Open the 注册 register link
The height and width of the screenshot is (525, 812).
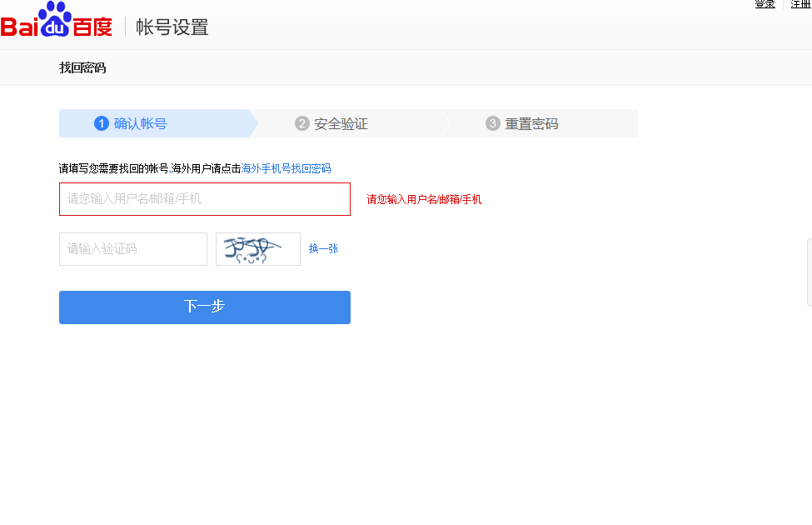(800, 3)
